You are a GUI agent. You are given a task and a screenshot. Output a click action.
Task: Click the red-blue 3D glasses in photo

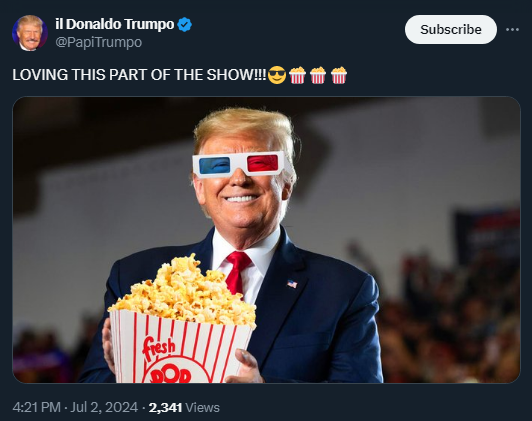click(241, 164)
